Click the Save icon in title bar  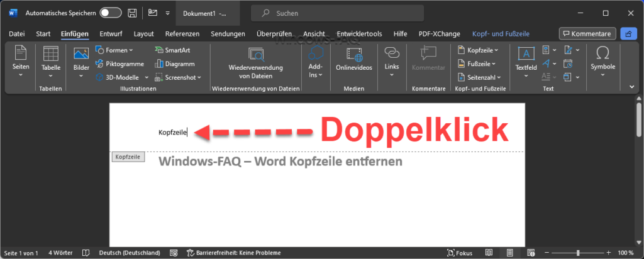click(132, 13)
